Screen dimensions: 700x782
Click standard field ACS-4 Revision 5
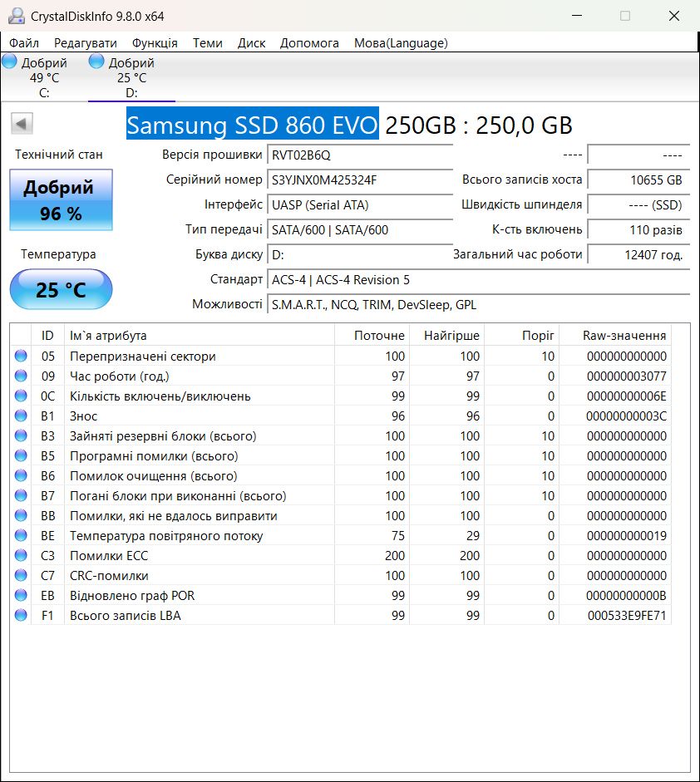click(x=479, y=279)
